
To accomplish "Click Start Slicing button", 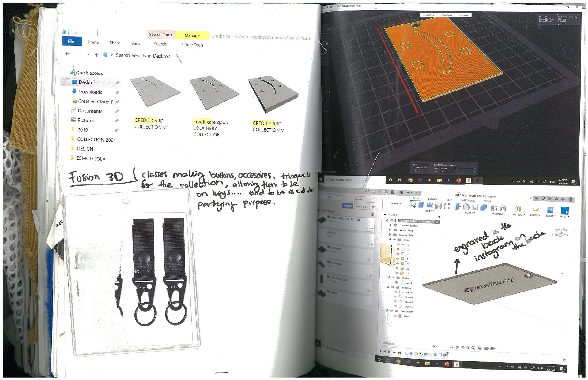I will pyautogui.click(x=429, y=15).
